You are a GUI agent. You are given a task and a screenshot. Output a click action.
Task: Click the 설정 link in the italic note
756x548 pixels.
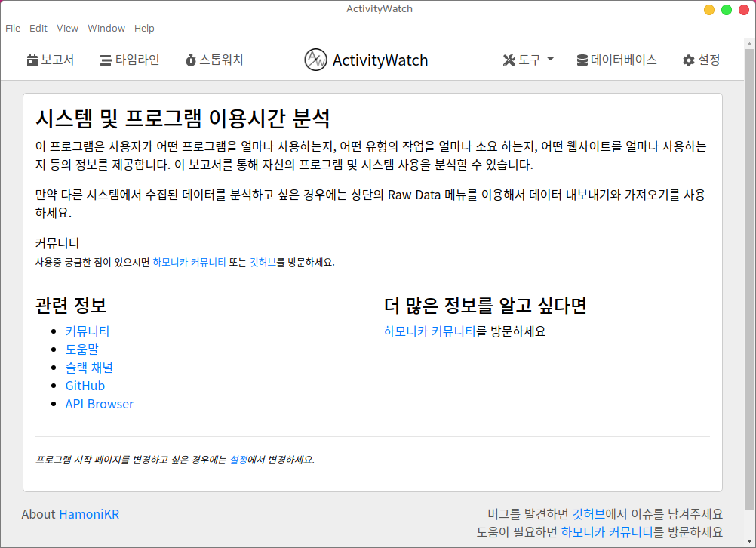238,460
